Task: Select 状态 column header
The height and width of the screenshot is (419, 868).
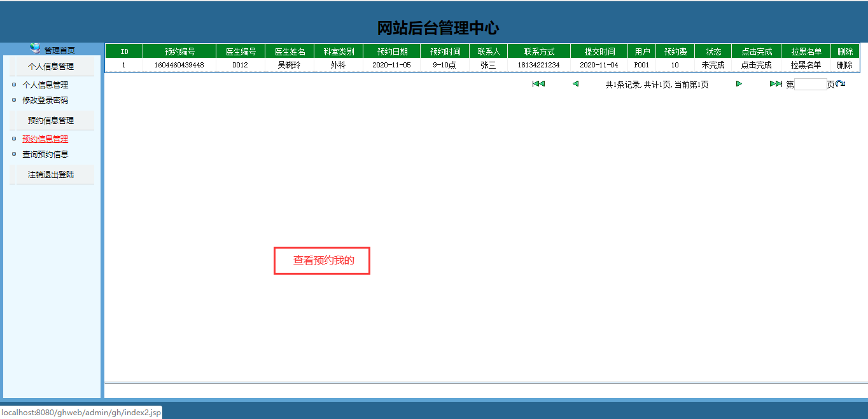Action: pyautogui.click(x=713, y=52)
